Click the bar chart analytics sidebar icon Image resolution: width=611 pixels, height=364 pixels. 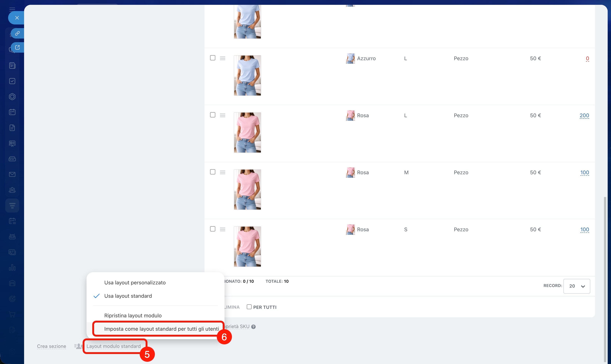coord(12,268)
